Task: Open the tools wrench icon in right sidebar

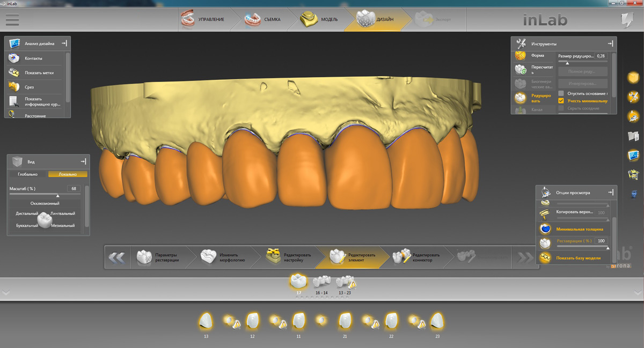Action: (633, 97)
